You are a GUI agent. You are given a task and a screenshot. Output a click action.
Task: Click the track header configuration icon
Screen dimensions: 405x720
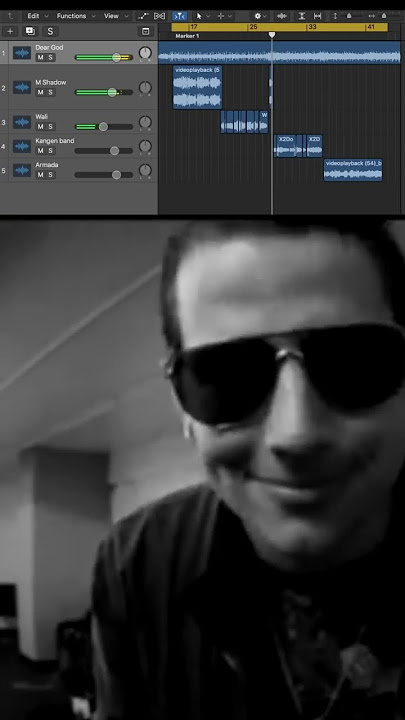pyautogui.click(x=146, y=31)
